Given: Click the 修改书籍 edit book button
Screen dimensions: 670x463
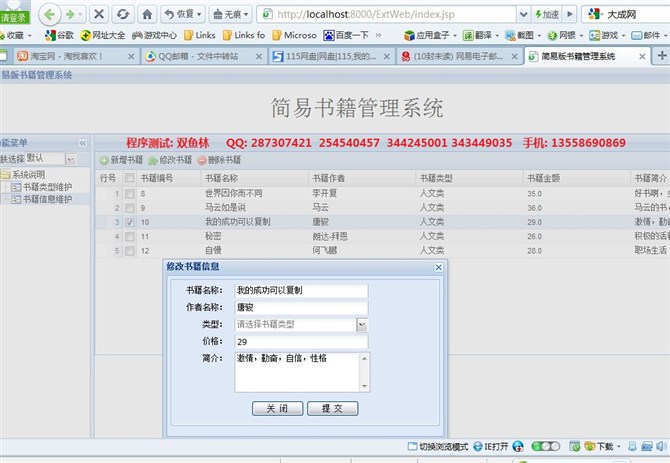Looking at the screenshot, I should tap(170, 160).
